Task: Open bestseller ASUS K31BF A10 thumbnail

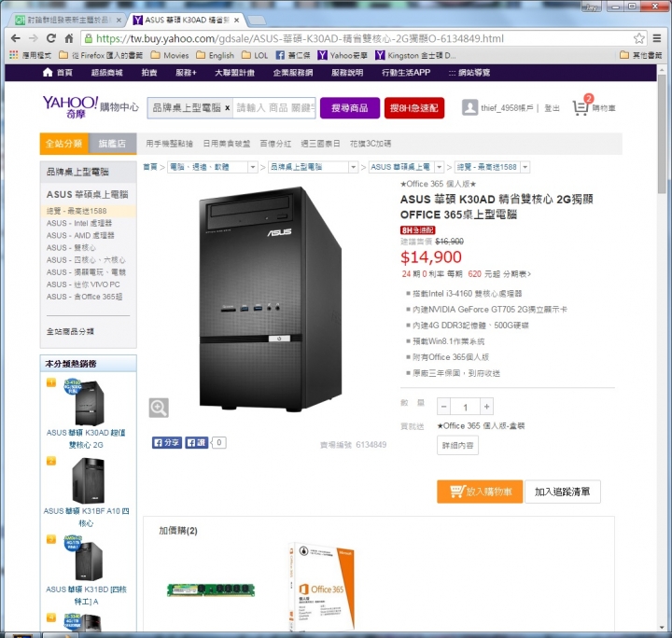Action: (x=89, y=480)
